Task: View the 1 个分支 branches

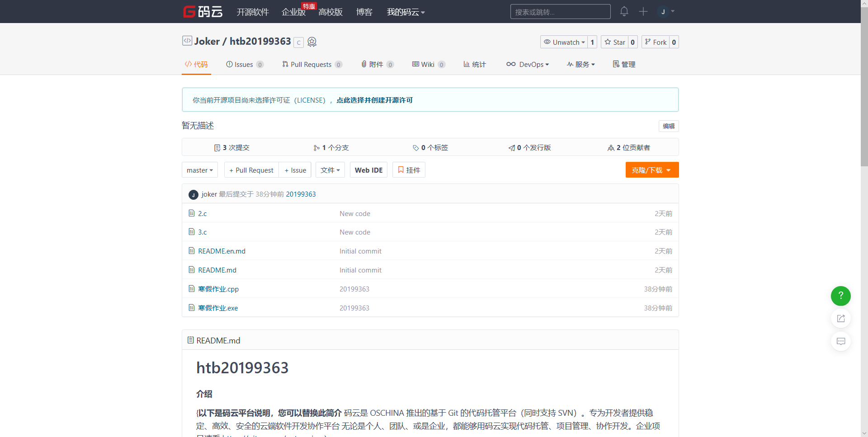Action: tap(331, 147)
